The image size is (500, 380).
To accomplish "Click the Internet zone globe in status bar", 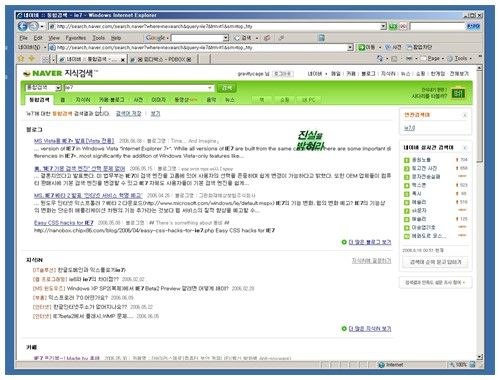I will point(381,365).
